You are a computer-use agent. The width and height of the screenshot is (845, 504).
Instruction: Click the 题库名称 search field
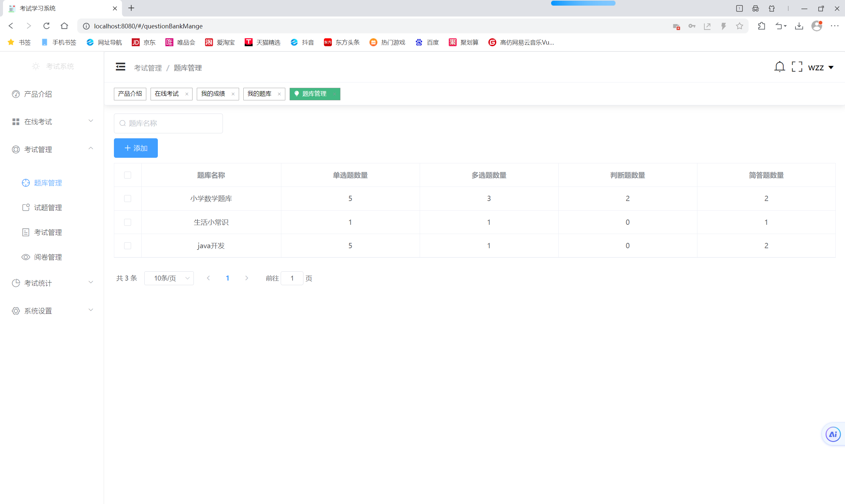pos(168,123)
